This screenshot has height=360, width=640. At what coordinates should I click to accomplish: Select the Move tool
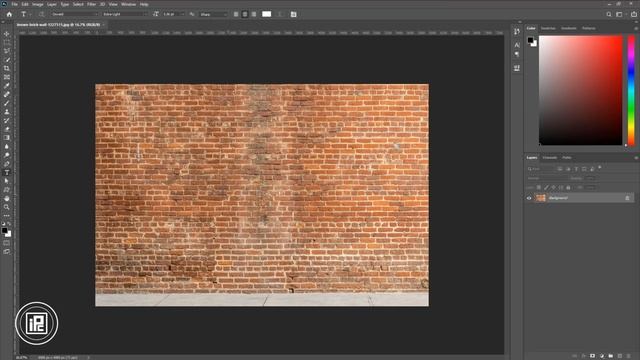click(7, 33)
